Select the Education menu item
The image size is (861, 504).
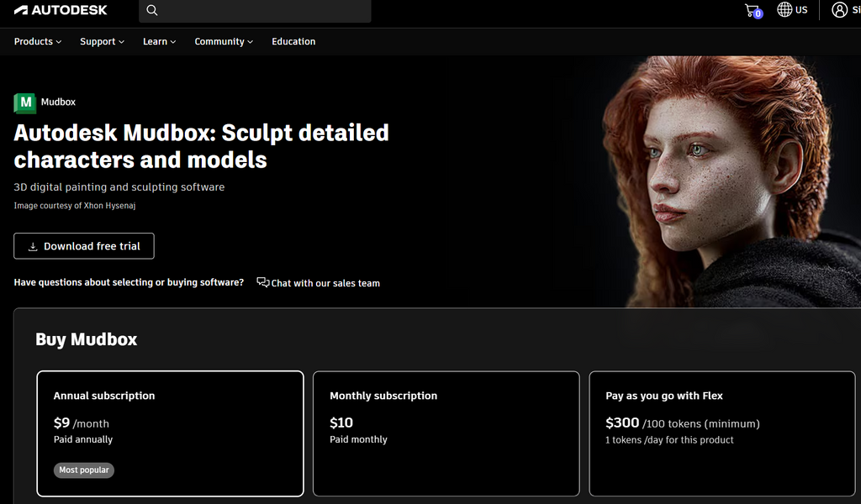pos(293,41)
